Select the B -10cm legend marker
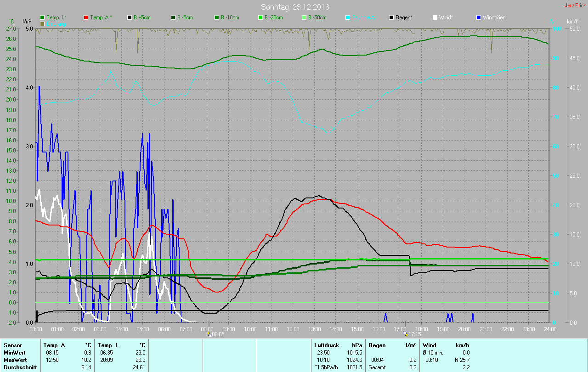Screen dimensions: 588x372 coord(217,17)
